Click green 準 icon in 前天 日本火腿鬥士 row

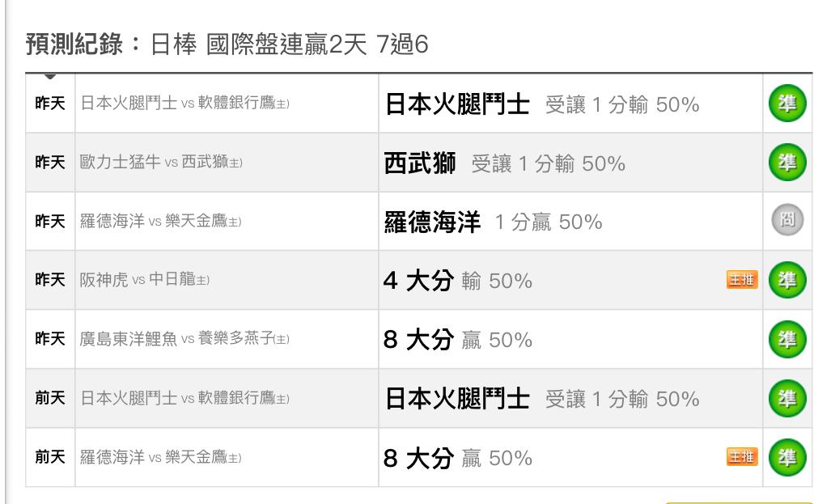[x=787, y=399]
